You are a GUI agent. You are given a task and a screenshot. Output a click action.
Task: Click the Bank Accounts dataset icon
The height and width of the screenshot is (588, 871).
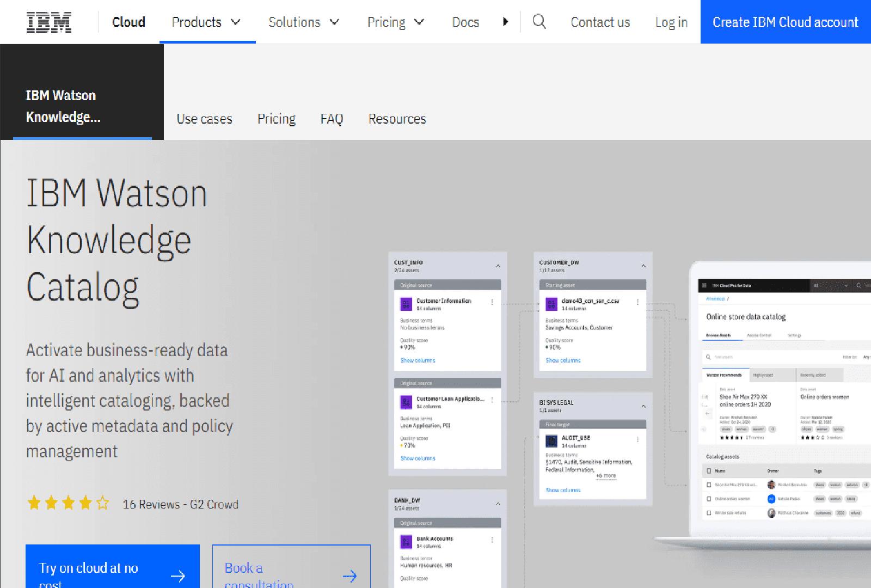click(x=406, y=541)
